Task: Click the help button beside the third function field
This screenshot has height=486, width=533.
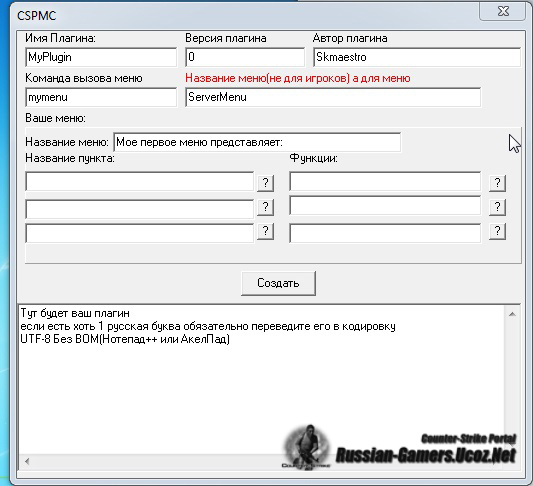Action: pos(497,231)
